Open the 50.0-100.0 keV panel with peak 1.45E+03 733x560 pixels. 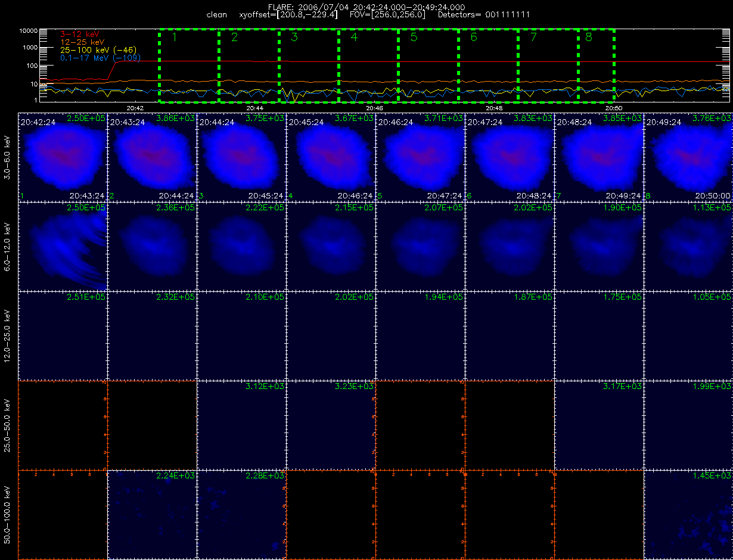coord(688,514)
